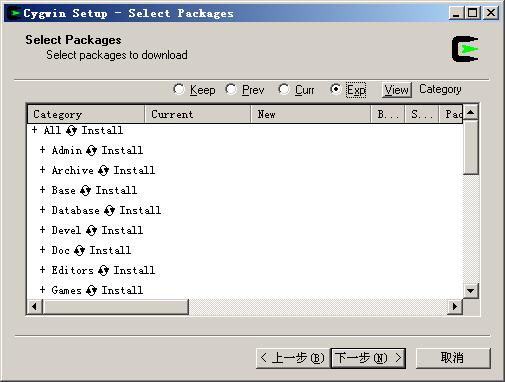Click the cycle icon next to All
Viewport: 505px width, 382px height.
point(71,130)
